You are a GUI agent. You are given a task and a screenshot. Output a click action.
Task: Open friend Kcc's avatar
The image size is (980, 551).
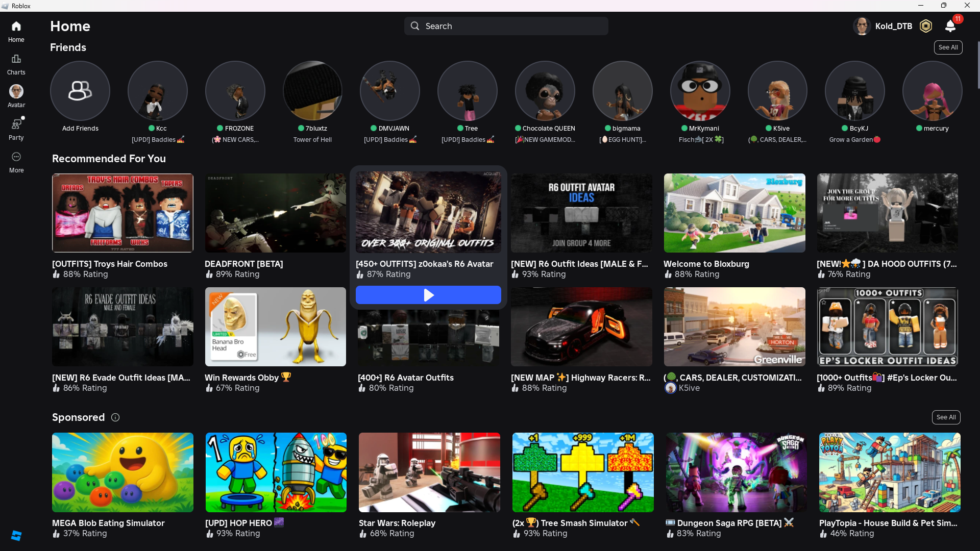click(158, 91)
